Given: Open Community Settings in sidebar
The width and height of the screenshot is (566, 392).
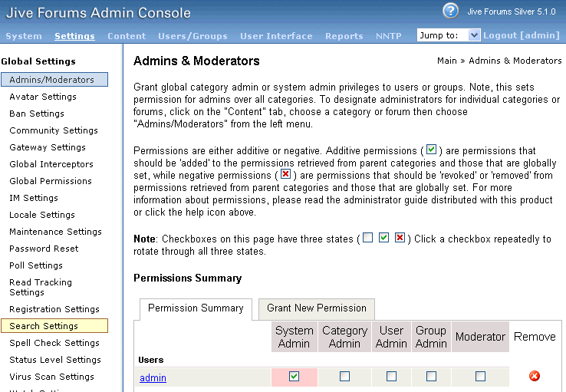Looking at the screenshot, I should coord(54,130).
